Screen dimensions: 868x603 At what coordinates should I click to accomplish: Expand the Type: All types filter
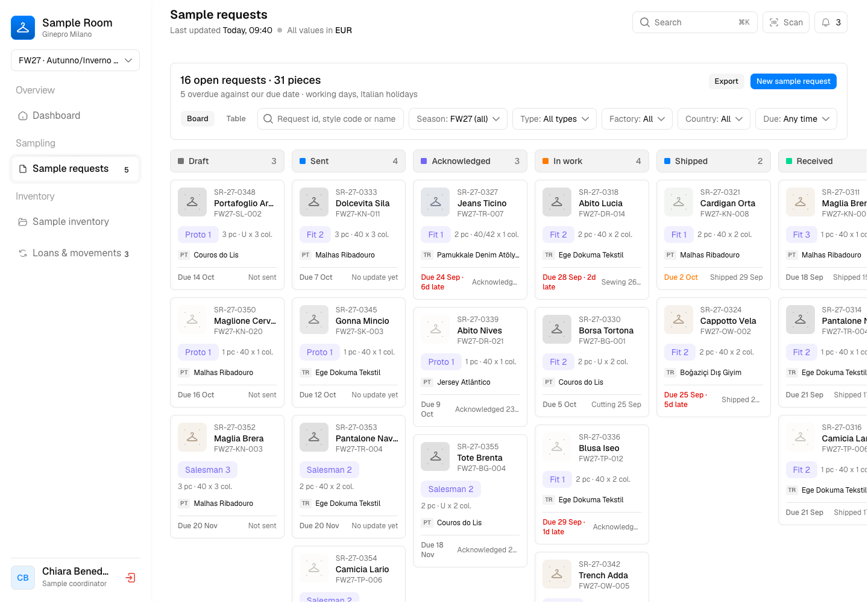point(555,119)
